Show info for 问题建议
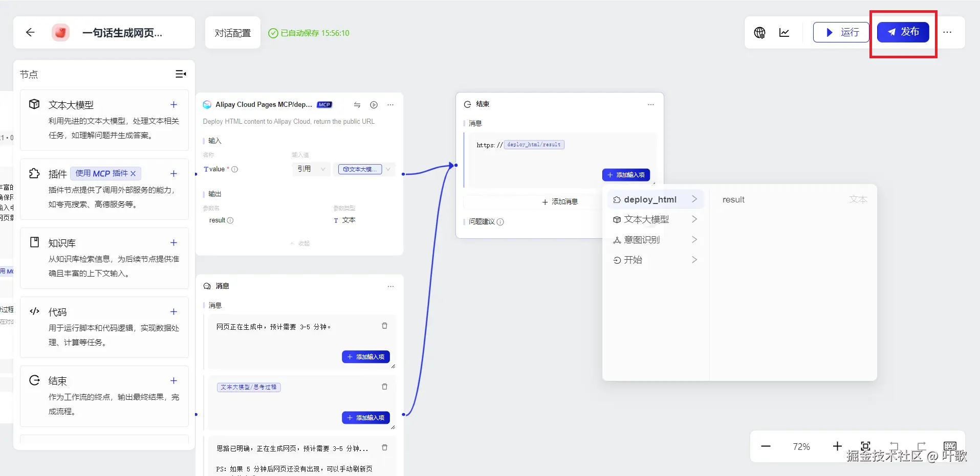Image resolution: width=980 pixels, height=476 pixels. 500,222
